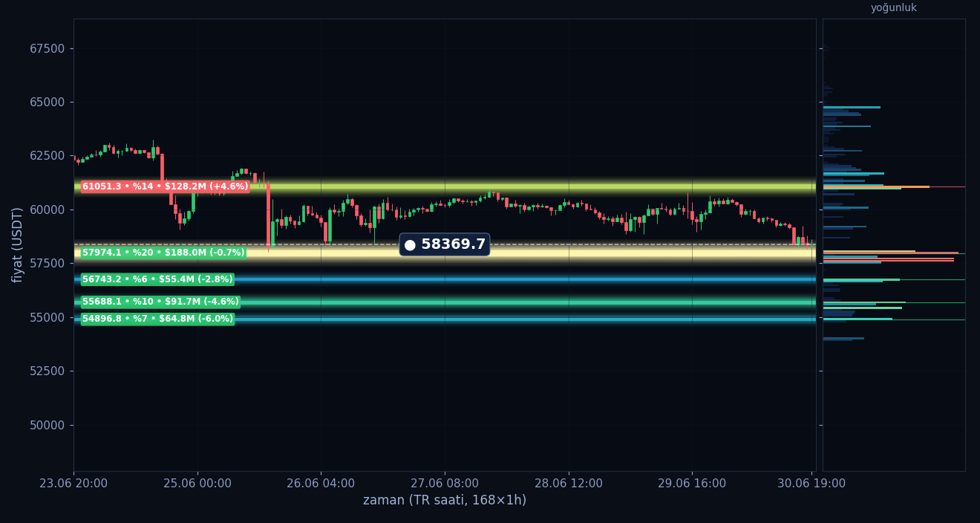This screenshot has height=523, width=980.
Task: Click the 26.06 04:00 time label
Action: 321,484
